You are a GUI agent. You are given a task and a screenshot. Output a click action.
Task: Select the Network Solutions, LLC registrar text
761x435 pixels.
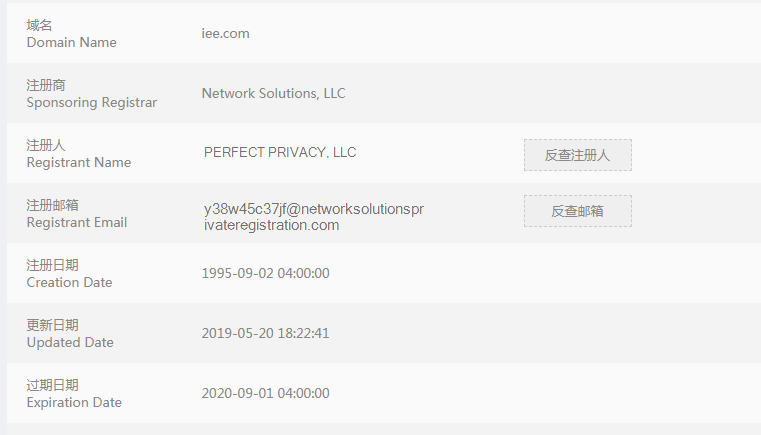(273, 93)
